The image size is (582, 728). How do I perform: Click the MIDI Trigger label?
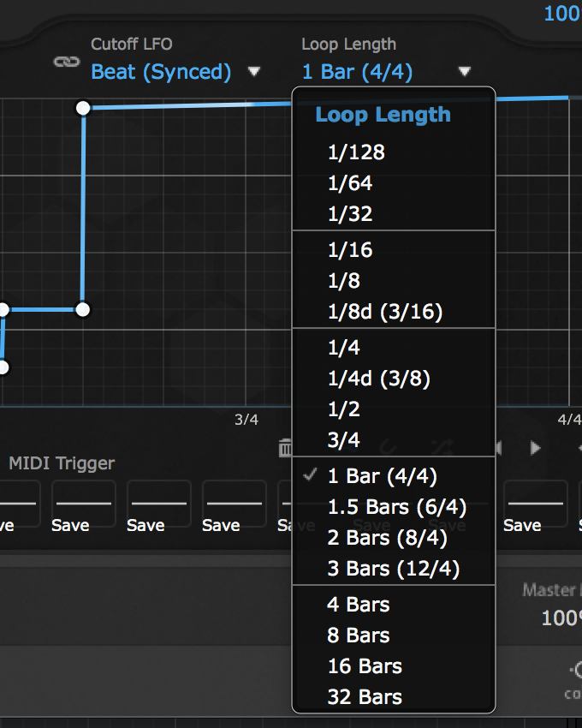click(x=62, y=463)
